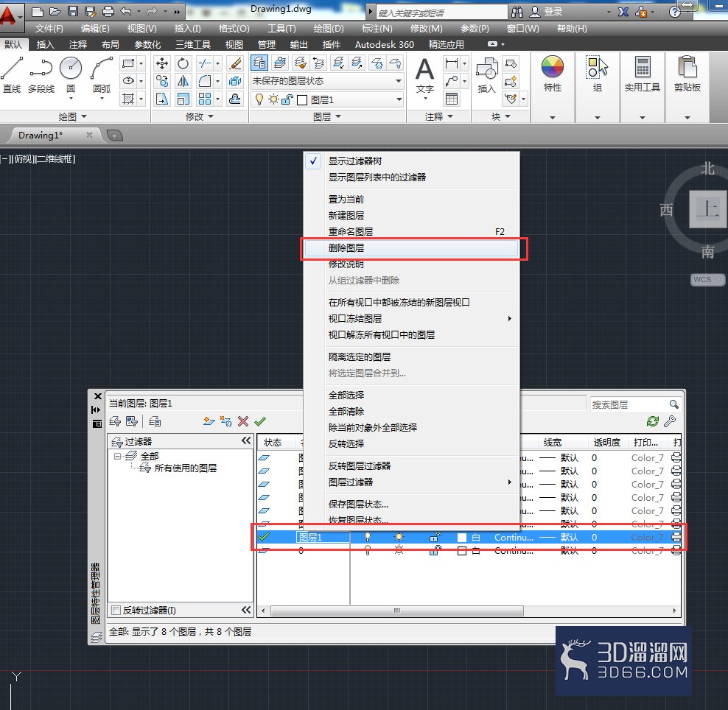This screenshot has width=728, height=710.
Task: Open layer manager Settings wrench icon
Action: point(670,421)
